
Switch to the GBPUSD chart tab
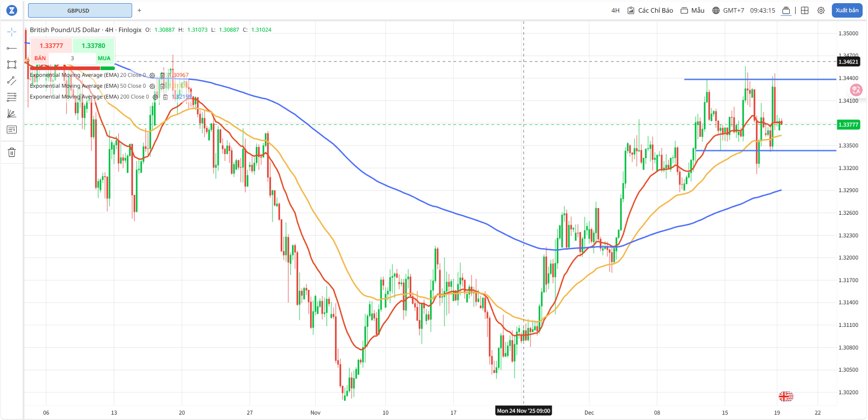click(80, 10)
